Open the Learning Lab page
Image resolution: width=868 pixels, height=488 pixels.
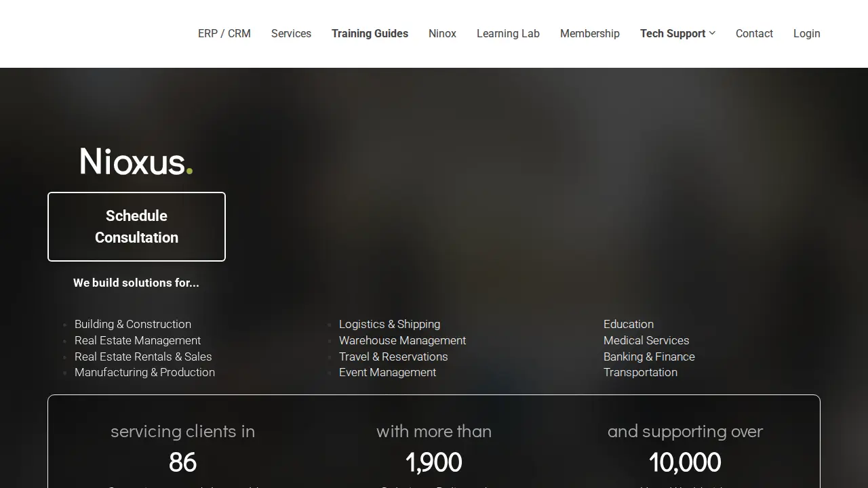(x=508, y=33)
